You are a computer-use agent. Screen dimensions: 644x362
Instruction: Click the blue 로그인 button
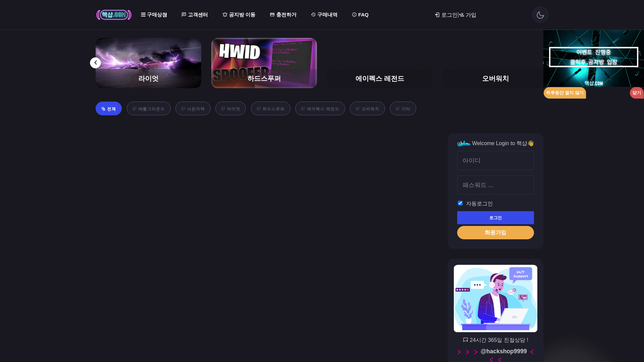pos(495,218)
